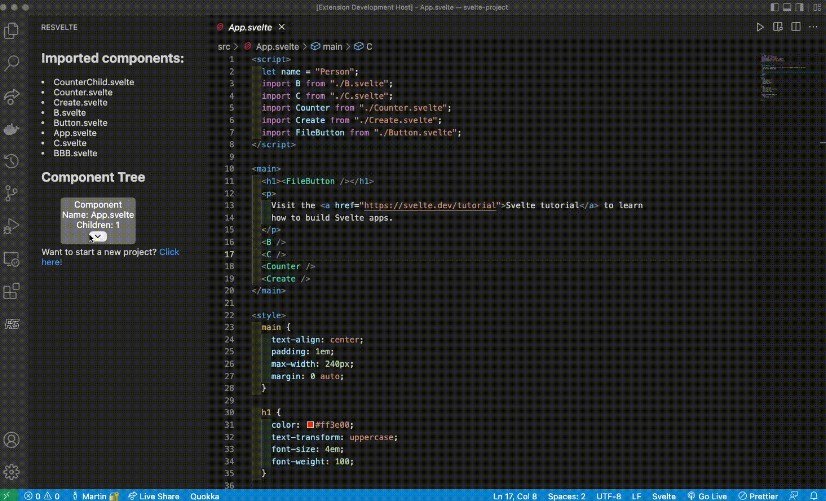Open the errors and warnings status item

click(42, 496)
